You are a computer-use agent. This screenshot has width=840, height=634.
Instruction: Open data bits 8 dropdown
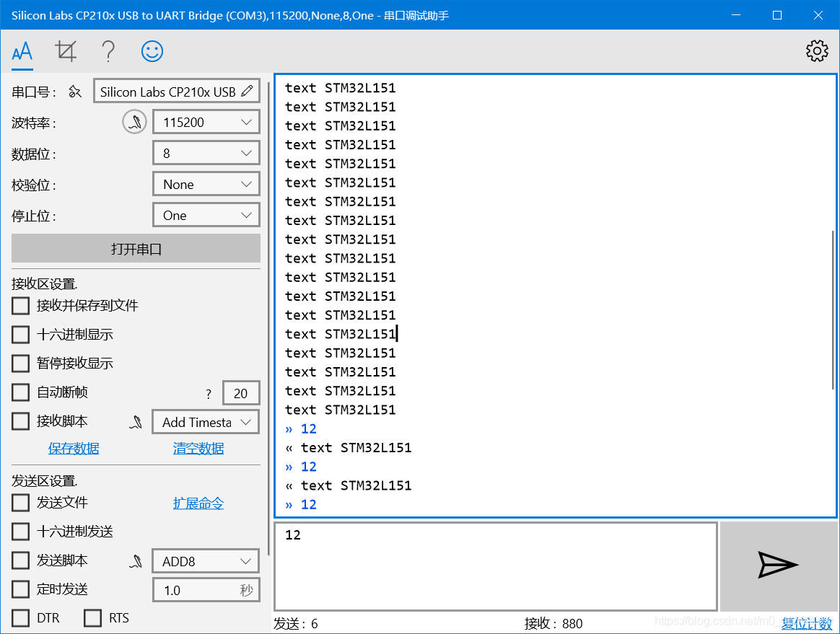(x=206, y=153)
